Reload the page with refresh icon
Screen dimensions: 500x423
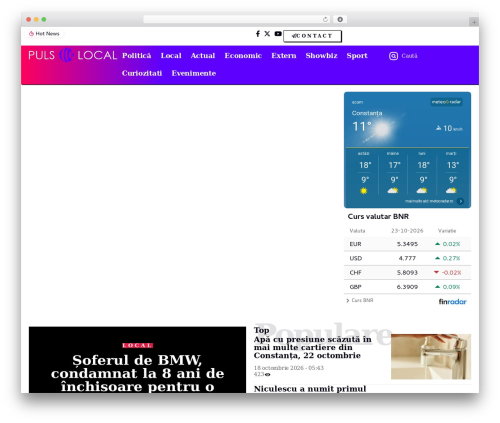[x=325, y=19]
